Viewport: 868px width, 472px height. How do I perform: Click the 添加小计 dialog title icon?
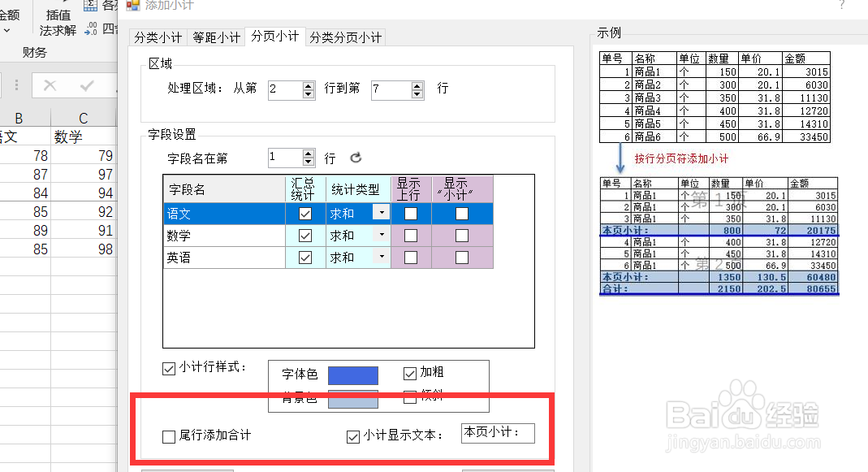(133, 5)
